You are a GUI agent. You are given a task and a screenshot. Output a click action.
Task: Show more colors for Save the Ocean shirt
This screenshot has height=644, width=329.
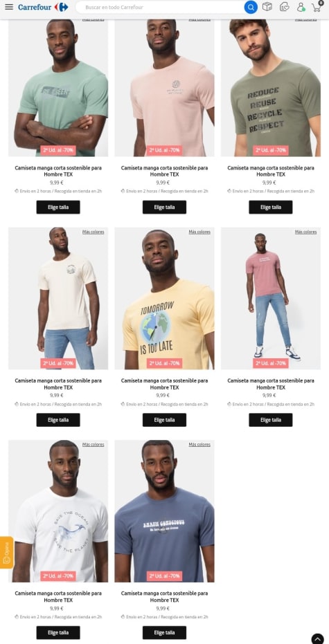coord(93,444)
